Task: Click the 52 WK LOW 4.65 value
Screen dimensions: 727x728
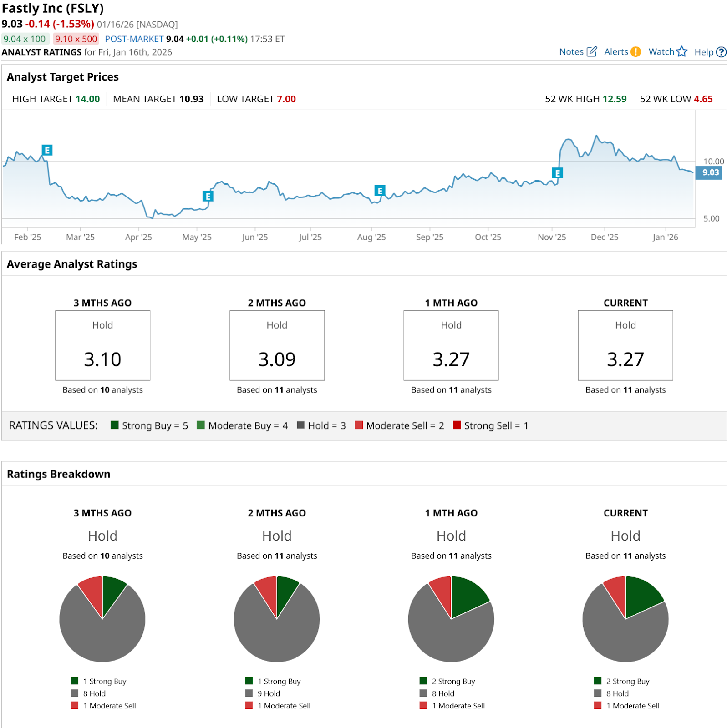Action: click(x=703, y=99)
